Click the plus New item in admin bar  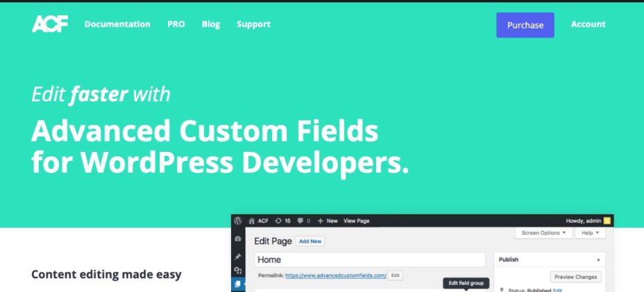pos(328,221)
